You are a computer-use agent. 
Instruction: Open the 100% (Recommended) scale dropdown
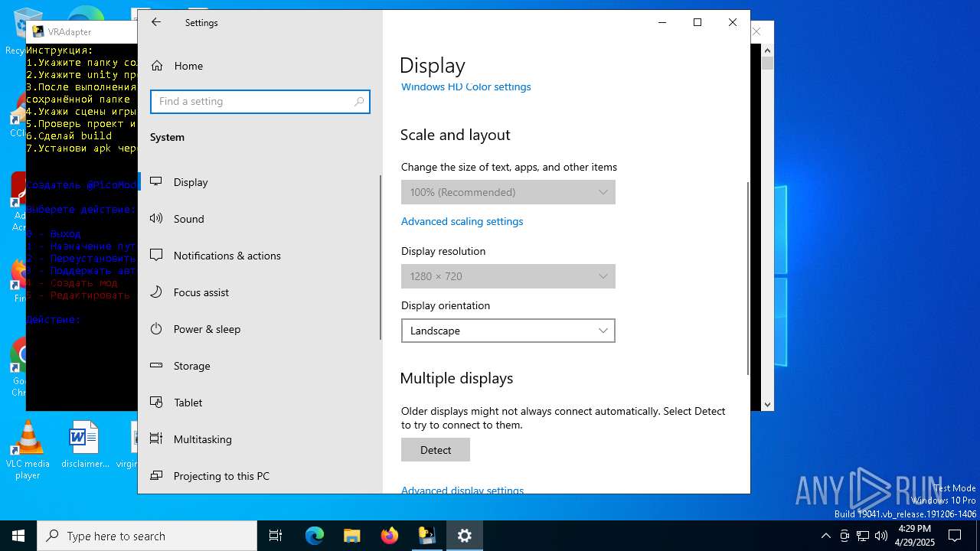point(508,192)
